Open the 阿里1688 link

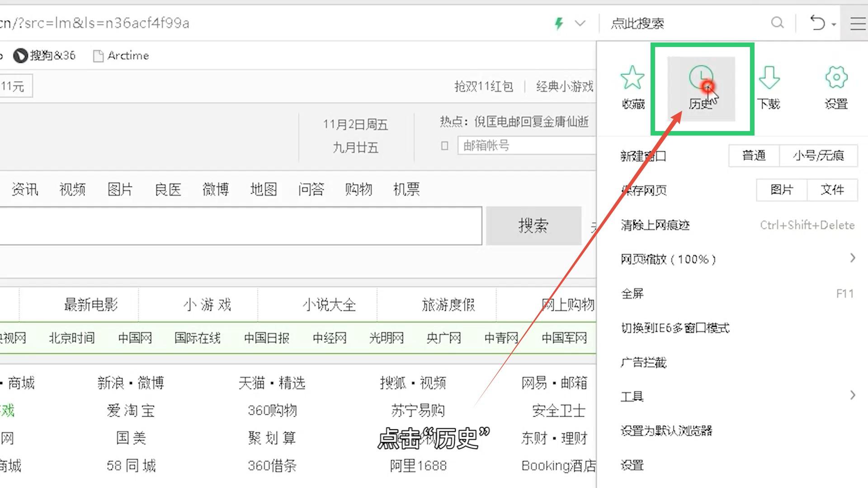(x=418, y=465)
